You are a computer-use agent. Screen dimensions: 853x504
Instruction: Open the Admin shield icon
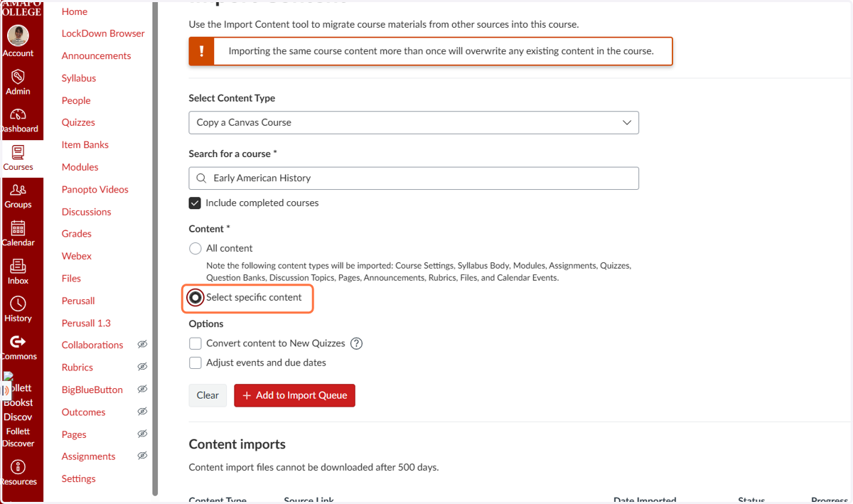tap(18, 76)
